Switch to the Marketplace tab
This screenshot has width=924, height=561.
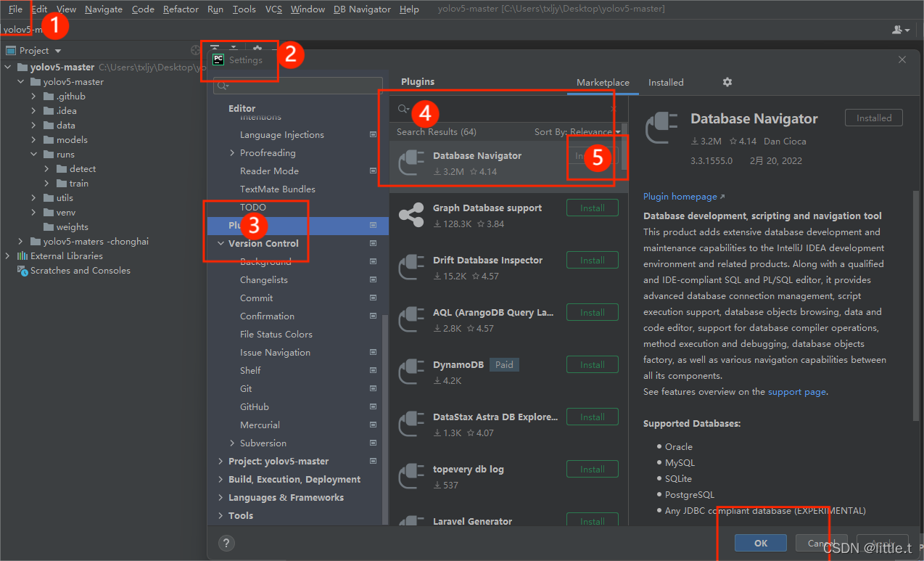tap(603, 83)
